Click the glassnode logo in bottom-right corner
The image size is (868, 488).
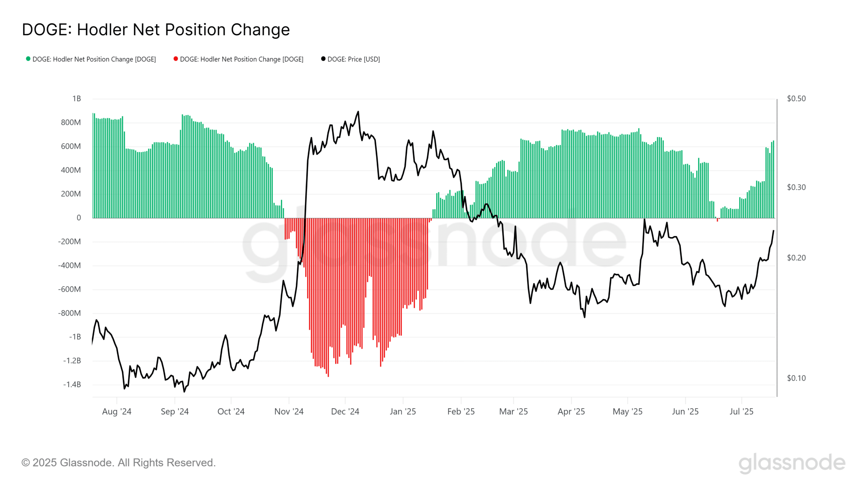tap(792, 463)
